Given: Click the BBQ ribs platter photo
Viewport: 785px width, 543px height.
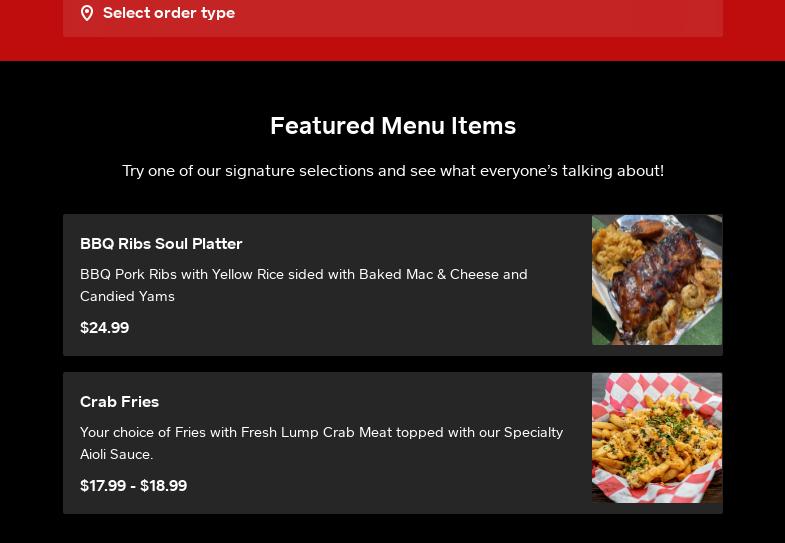Looking at the screenshot, I should coord(657,280).
